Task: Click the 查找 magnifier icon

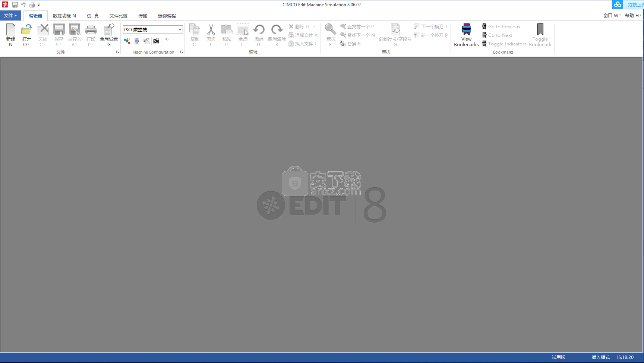Action: [331, 30]
